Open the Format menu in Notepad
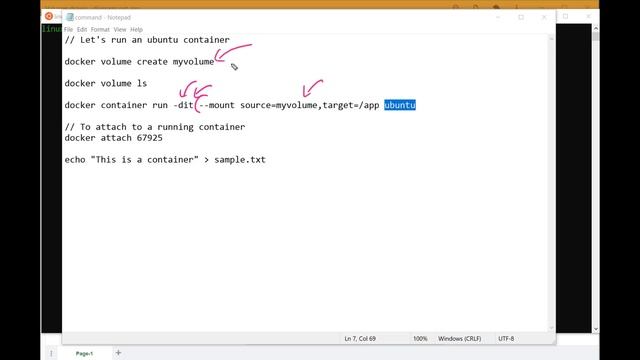Image resolution: width=640 pixels, height=360 pixels. tap(100, 29)
